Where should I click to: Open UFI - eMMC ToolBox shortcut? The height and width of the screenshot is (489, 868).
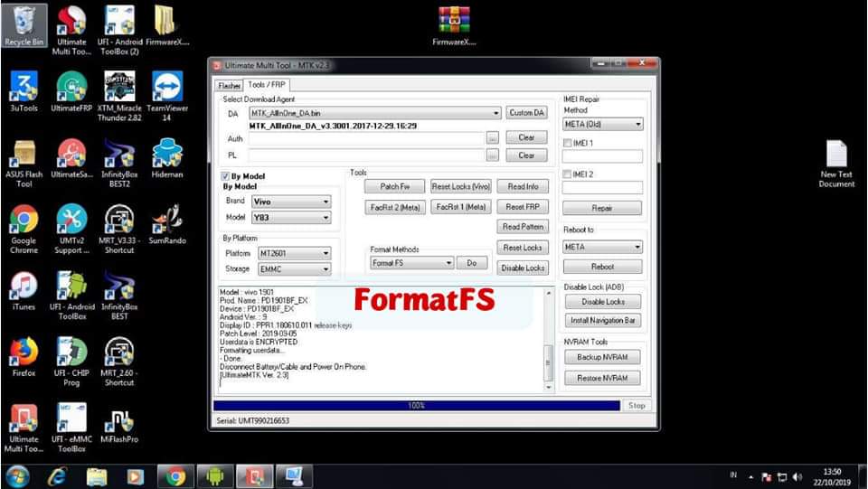click(71, 428)
